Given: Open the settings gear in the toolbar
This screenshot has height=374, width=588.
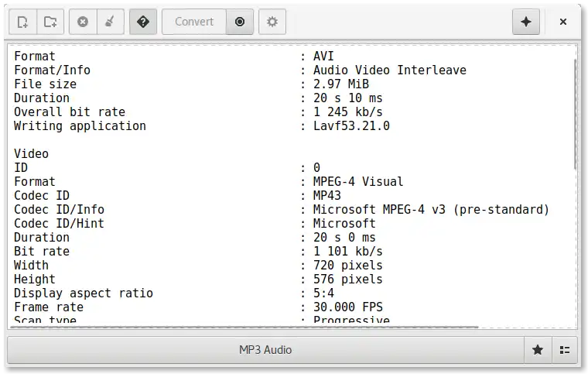Looking at the screenshot, I should click(272, 22).
